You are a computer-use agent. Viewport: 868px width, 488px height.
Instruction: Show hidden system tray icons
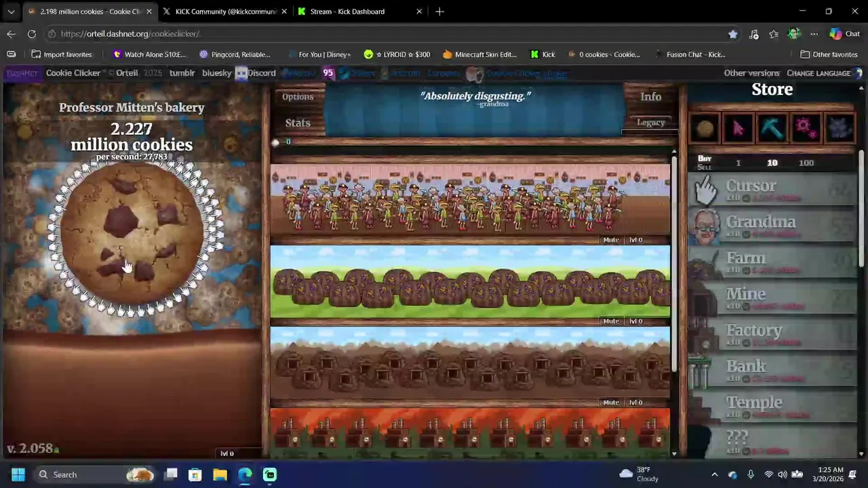(714, 474)
